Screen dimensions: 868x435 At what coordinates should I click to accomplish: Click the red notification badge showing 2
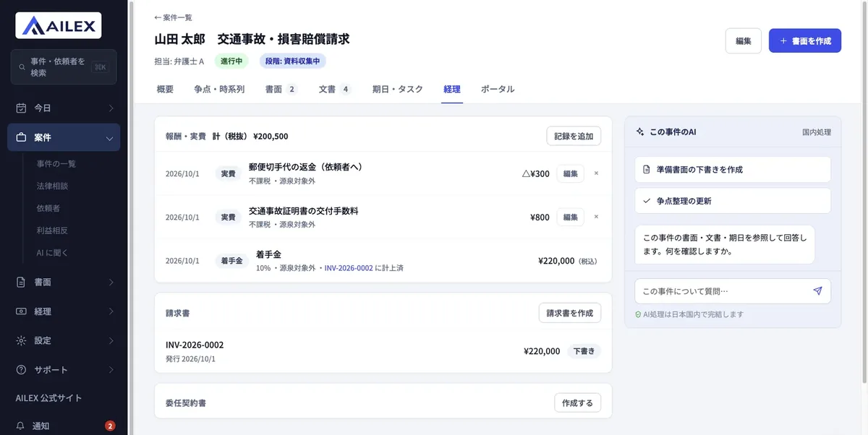click(x=110, y=426)
